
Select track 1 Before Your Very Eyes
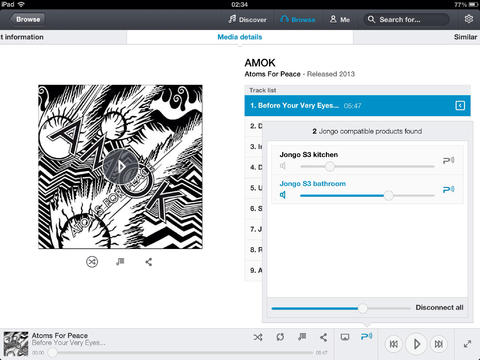(x=357, y=106)
